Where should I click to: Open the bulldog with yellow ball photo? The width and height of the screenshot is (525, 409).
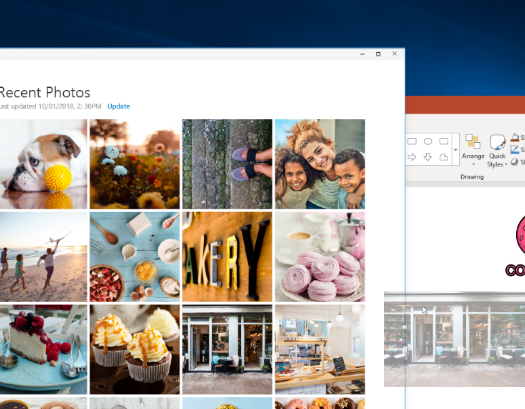(x=44, y=164)
